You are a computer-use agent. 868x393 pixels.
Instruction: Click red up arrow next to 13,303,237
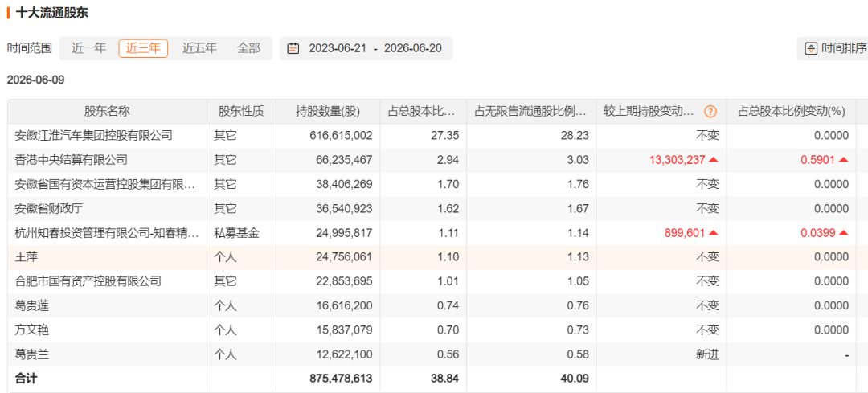point(714,160)
